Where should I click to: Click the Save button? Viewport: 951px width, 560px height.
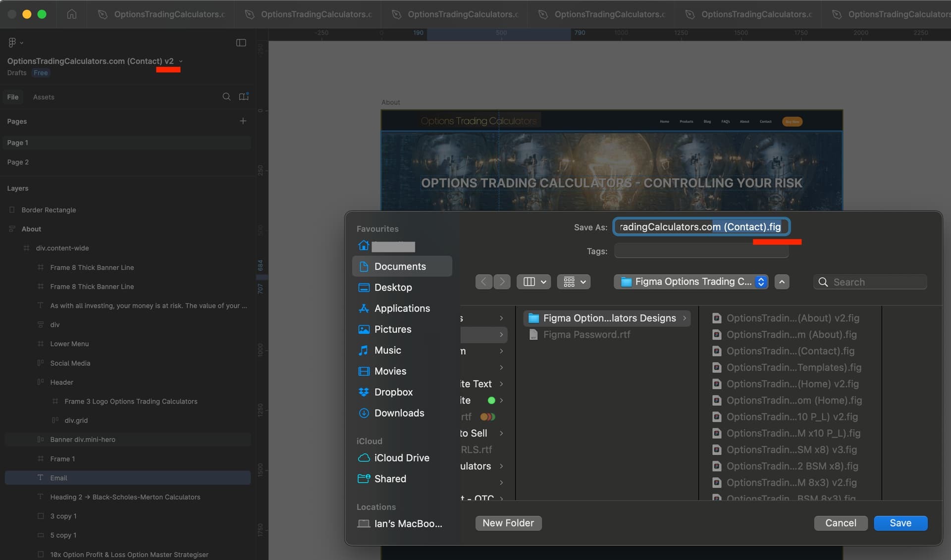click(900, 523)
